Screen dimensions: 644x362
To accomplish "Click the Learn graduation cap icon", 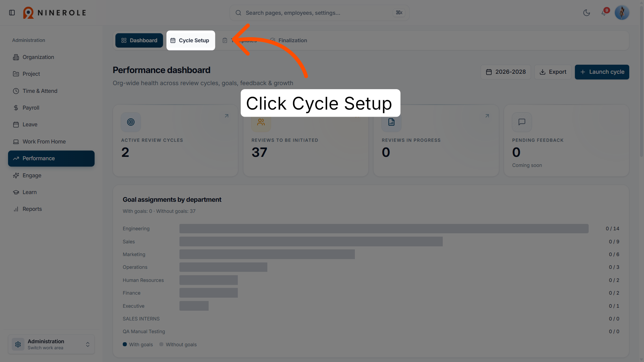I will pyautogui.click(x=16, y=192).
